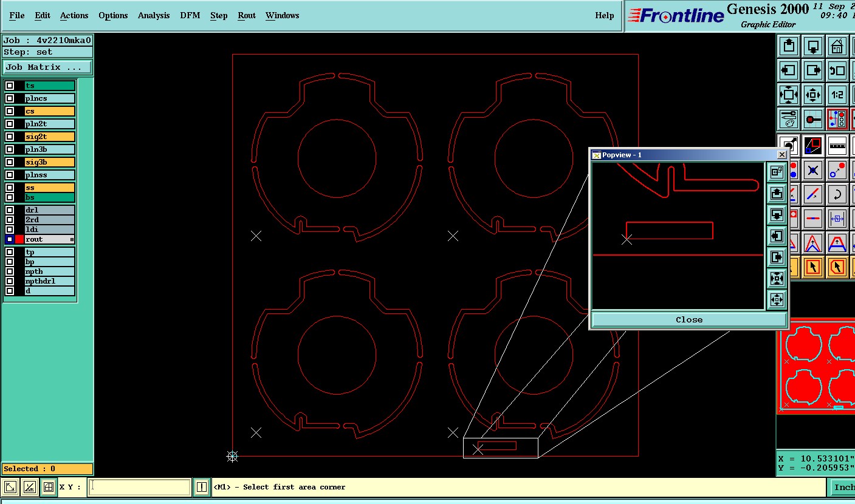Open the Analysis menu
Viewport: 855px width, 504px height.
pos(154,15)
